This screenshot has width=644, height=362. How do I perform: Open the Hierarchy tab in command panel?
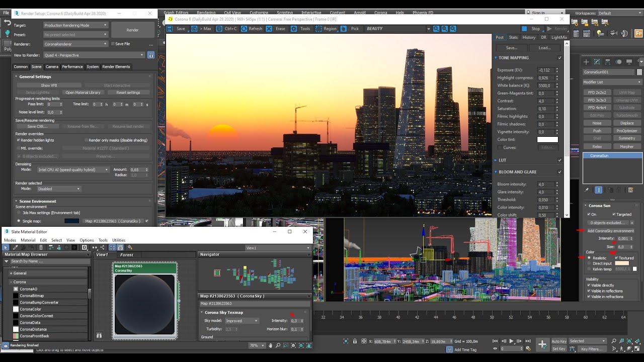click(607, 62)
